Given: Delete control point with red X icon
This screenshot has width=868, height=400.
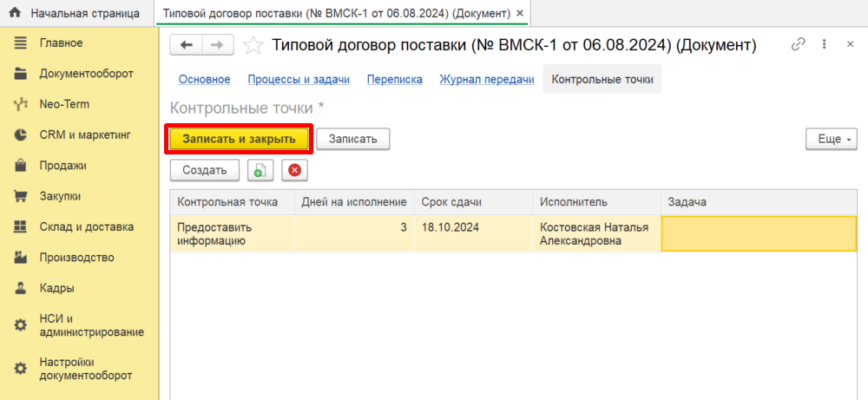Looking at the screenshot, I should coord(294,170).
